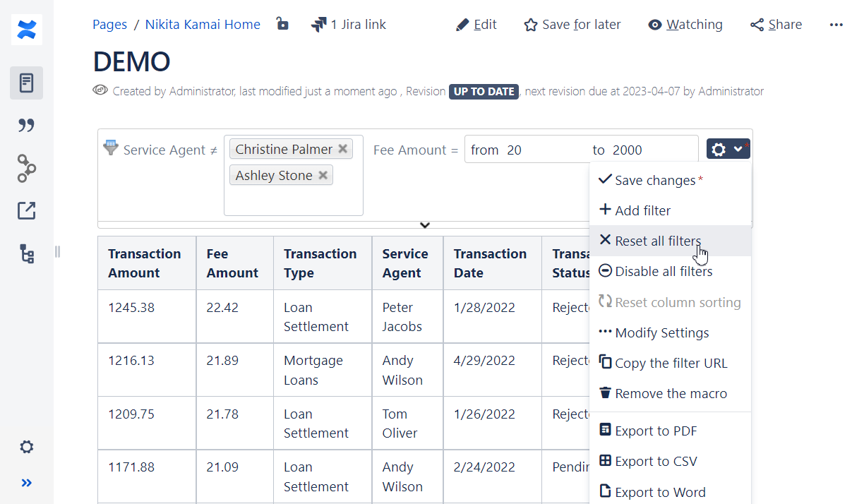Remove Ashley Stone filter tag
This screenshot has width=852, height=504.
323,176
